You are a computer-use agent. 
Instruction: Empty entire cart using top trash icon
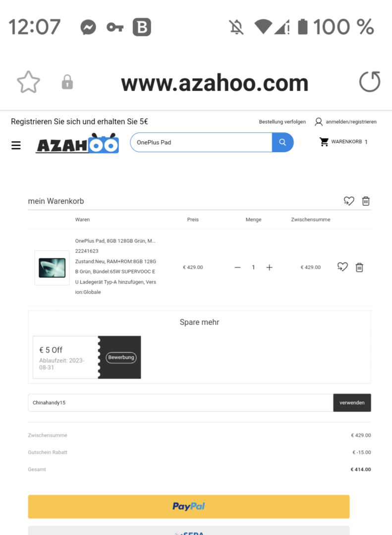click(366, 201)
